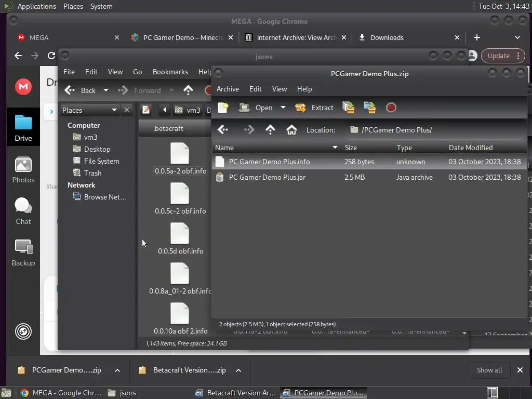Expand PCGamer Demo zip download options

[x=117, y=370]
